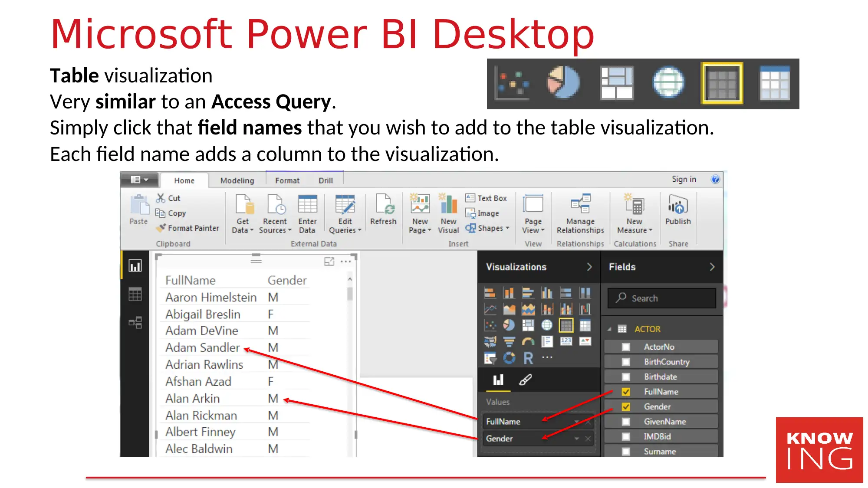
Task: Open Fields well tab in Visualizations pane
Action: (498, 380)
